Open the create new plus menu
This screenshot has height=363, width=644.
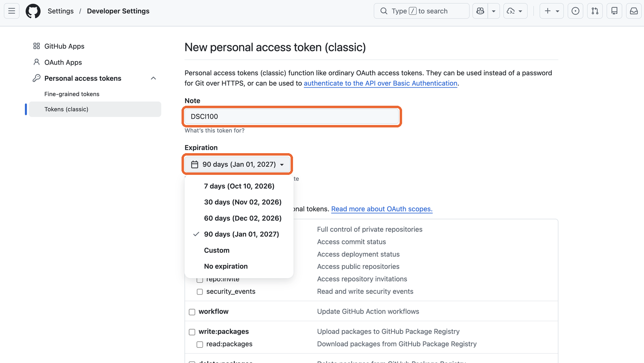coord(551,11)
